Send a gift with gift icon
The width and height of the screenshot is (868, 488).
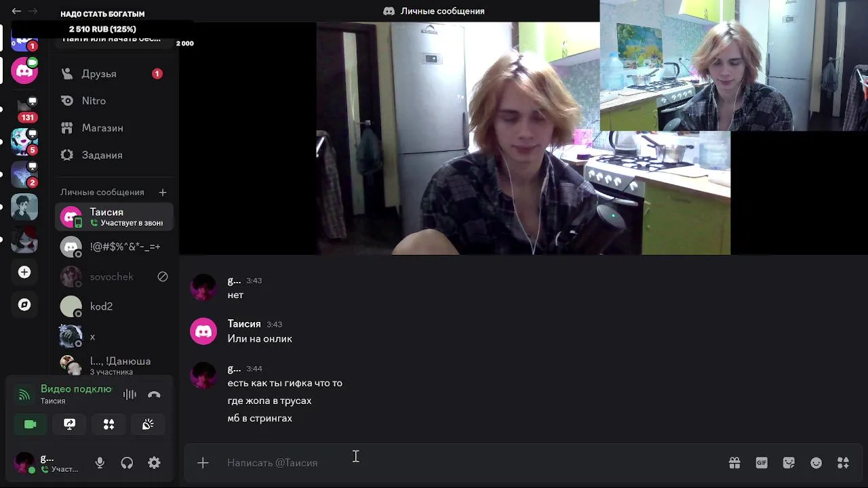tap(734, 463)
